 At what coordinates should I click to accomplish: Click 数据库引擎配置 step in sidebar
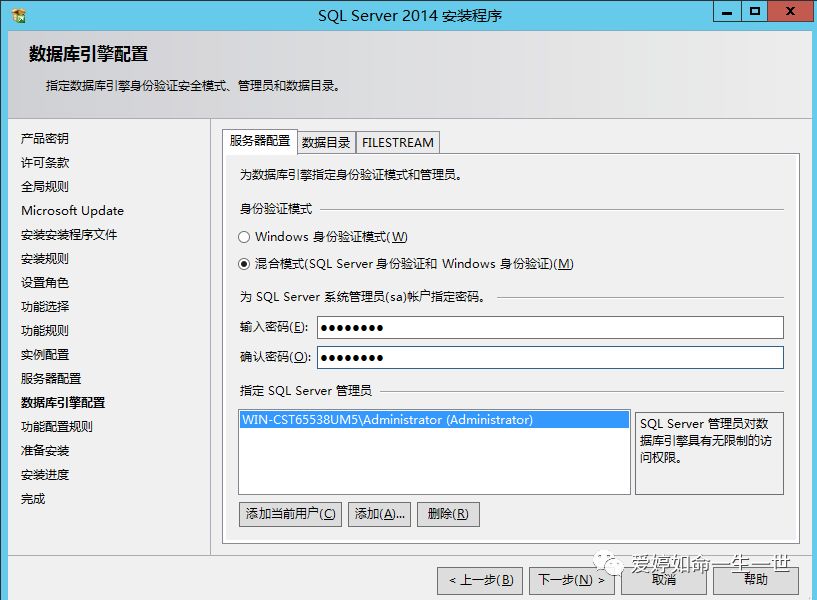(x=63, y=403)
